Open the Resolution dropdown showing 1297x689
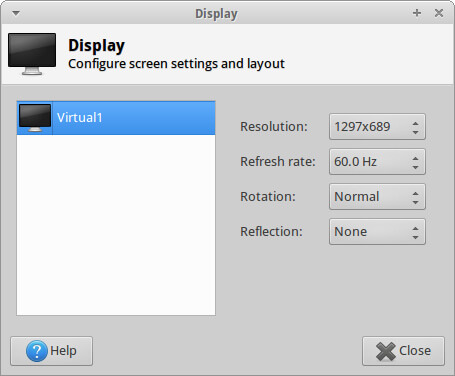This screenshot has width=455, height=376. click(x=377, y=127)
